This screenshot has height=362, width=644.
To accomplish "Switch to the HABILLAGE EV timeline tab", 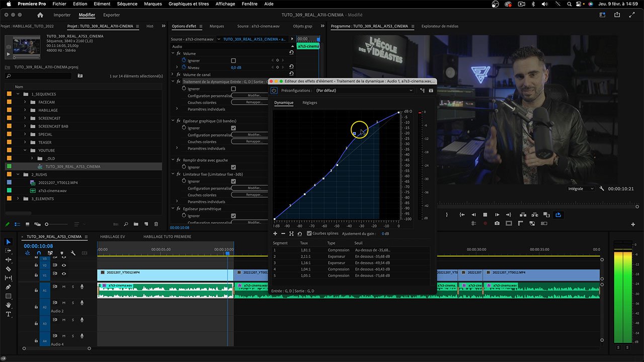I will click(113, 236).
